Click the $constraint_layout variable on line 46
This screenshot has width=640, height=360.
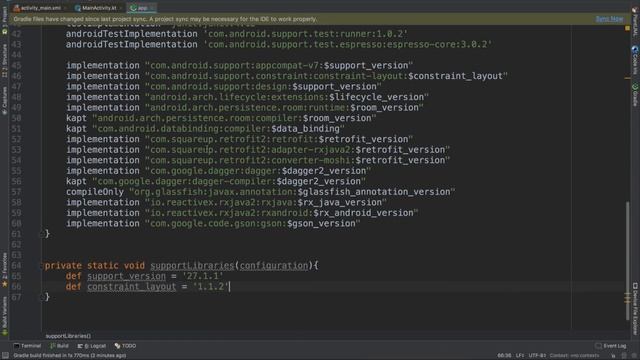(x=455, y=76)
